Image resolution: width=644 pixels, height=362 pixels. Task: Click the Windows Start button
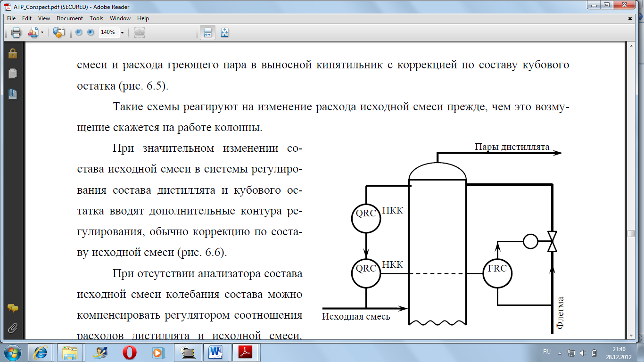pos(13,352)
